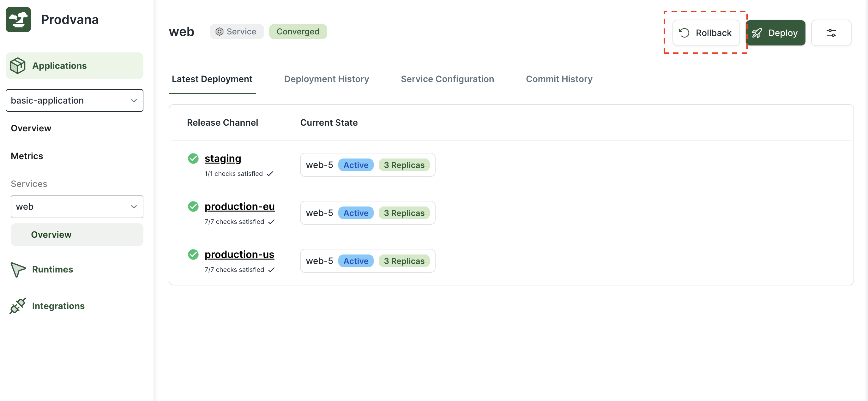Screen dimensions: 868x401
Task: Click the Active badge for production-eu
Action: pyautogui.click(x=355, y=213)
